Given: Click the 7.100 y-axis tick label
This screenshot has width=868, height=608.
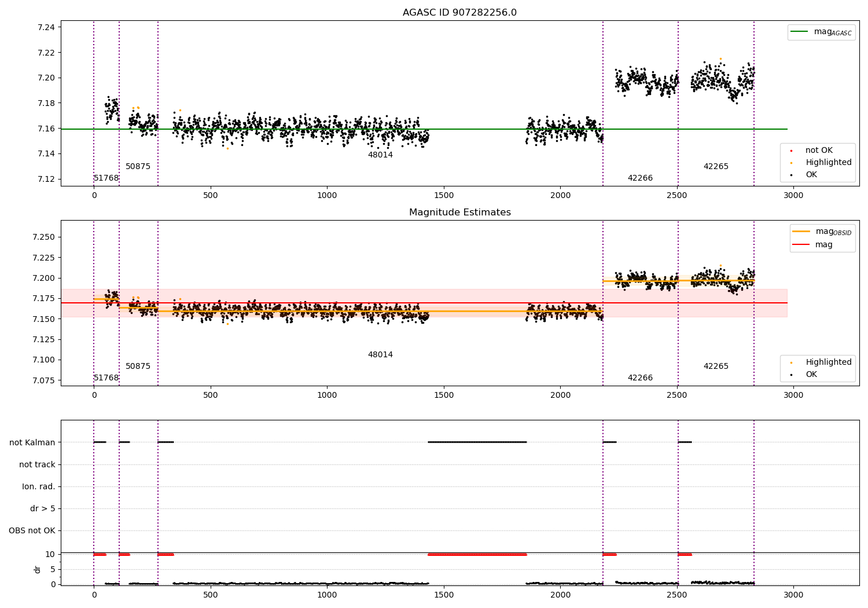Looking at the screenshot, I should tap(44, 360).
